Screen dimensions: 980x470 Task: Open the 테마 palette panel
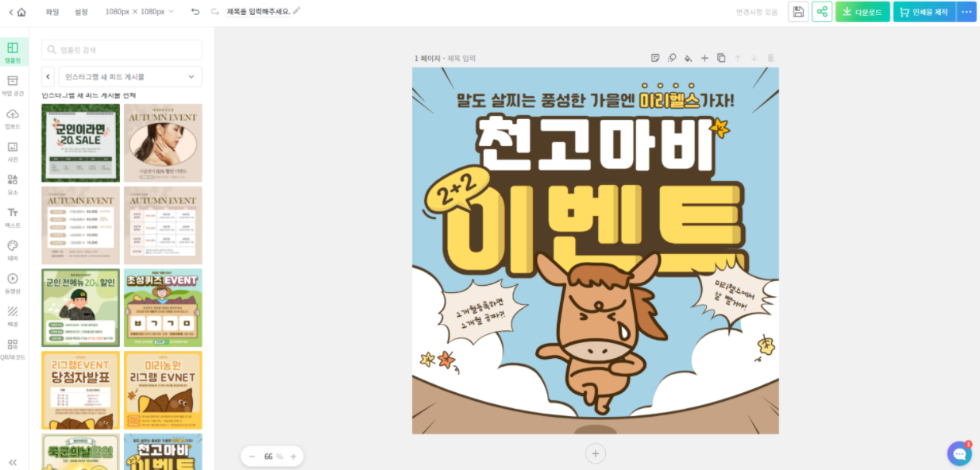tap(13, 251)
